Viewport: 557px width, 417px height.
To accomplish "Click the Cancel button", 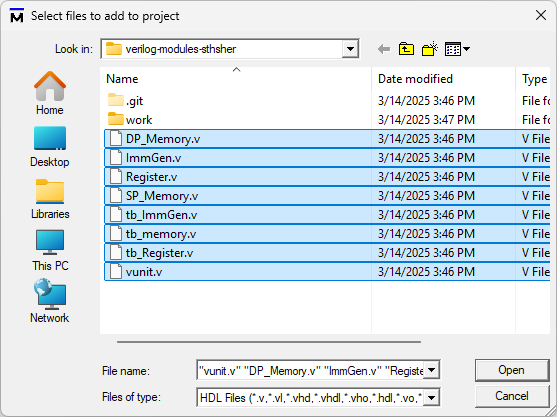I will coord(512,396).
